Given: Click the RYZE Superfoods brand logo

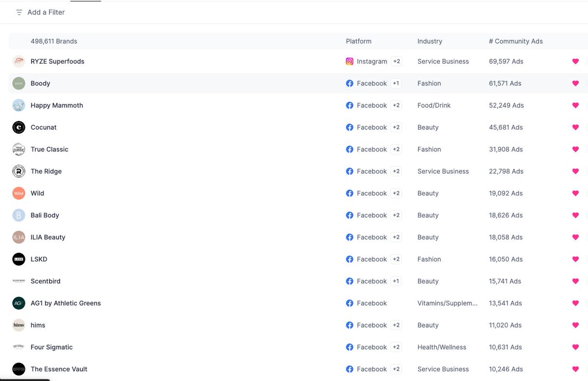Looking at the screenshot, I should click(x=19, y=61).
